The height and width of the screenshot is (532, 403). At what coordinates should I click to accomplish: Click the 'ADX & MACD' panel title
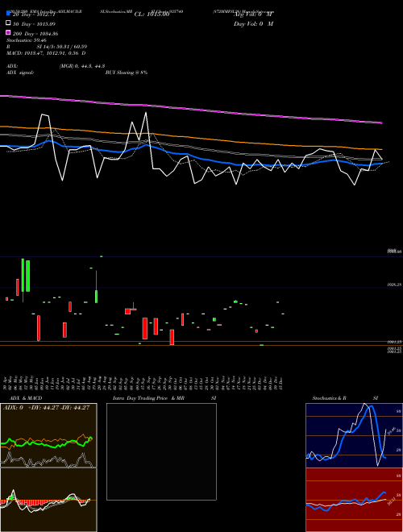26,398
